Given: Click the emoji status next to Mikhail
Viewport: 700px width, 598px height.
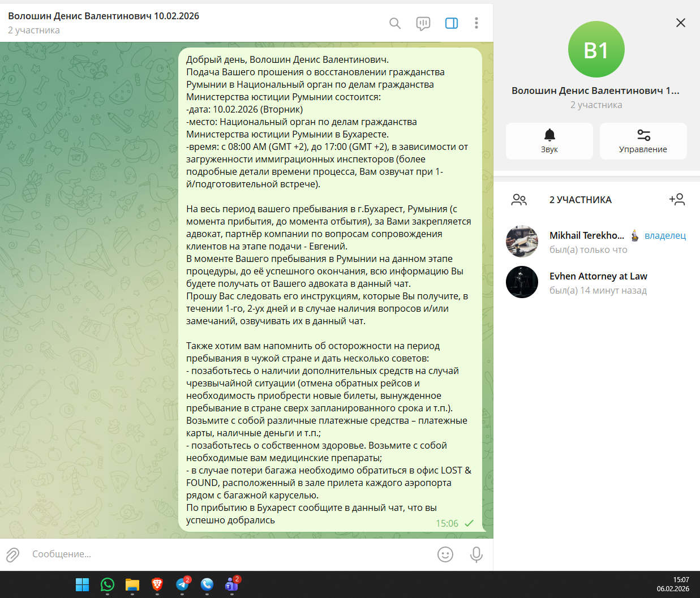Looking at the screenshot, I should click(635, 235).
